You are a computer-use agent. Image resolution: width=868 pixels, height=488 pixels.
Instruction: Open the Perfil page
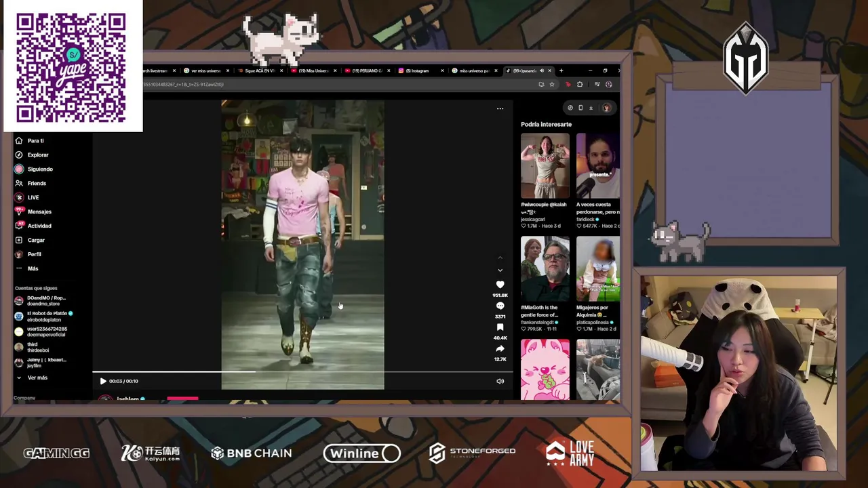coord(28,254)
